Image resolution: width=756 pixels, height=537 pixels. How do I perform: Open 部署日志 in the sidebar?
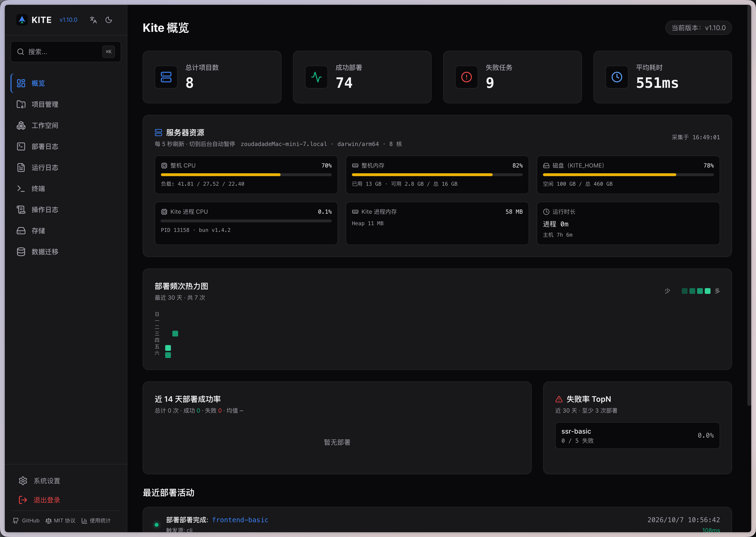click(66, 146)
